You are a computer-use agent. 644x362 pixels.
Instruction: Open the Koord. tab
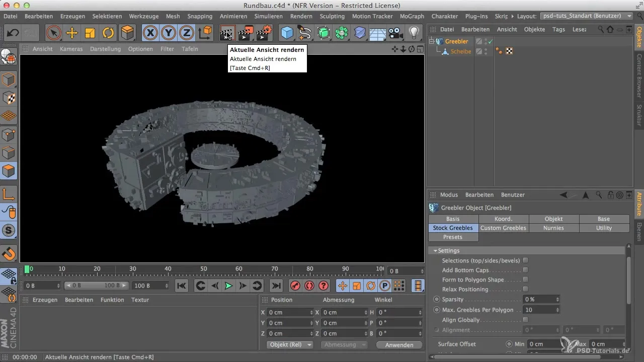[503, 219]
